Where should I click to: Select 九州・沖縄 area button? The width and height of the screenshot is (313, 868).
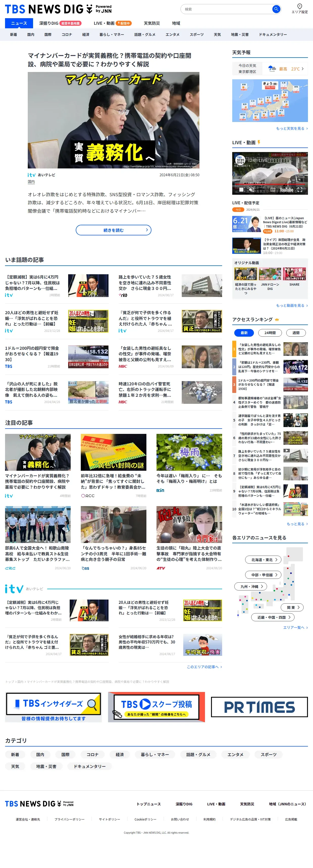[x=251, y=586]
